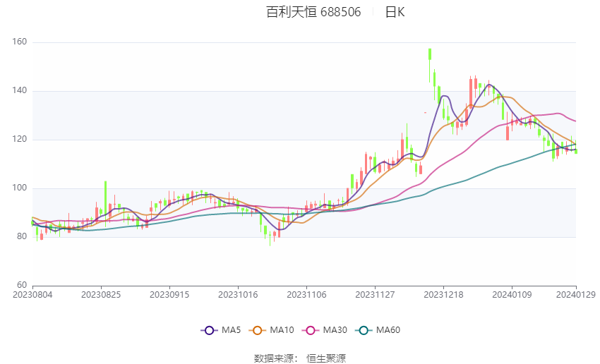This screenshot has width=600, height=364.
Task: Toggle the MA10 legend series
Action: click(271, 330)
